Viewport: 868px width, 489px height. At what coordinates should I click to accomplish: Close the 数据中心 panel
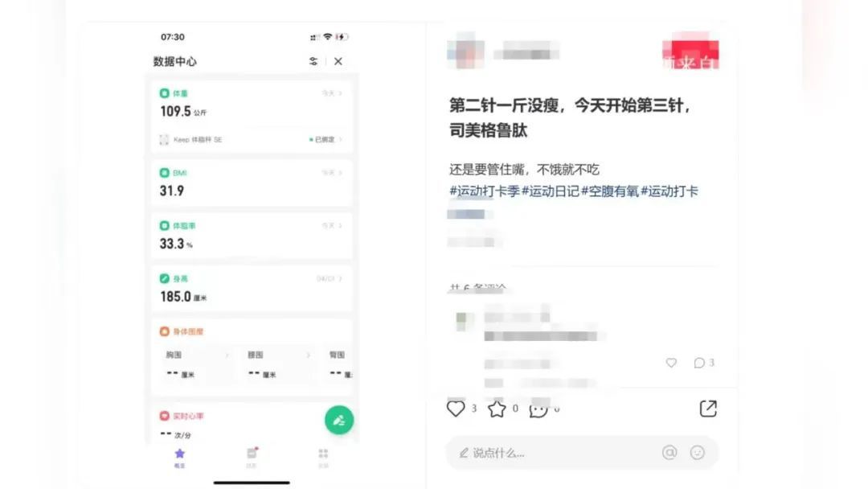pos(338,61)
